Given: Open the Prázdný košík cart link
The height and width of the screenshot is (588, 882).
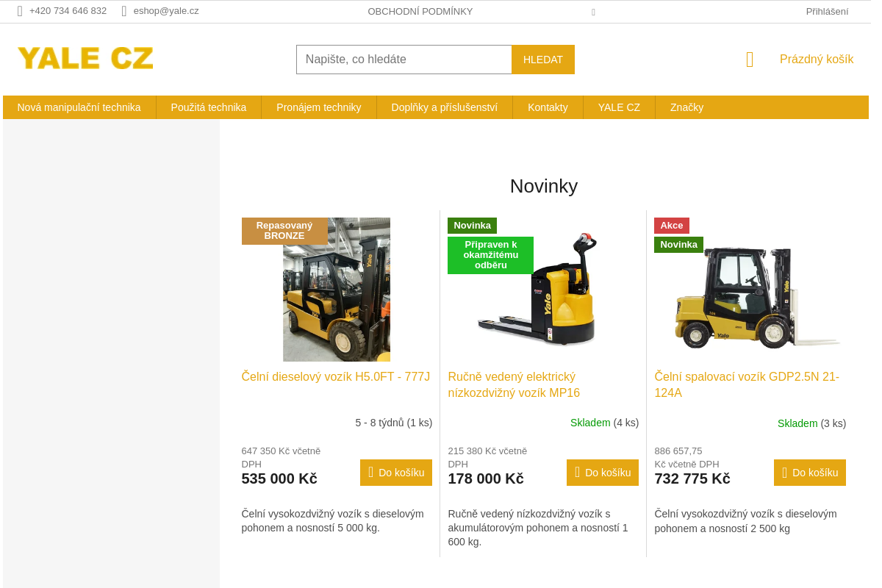Looking at the screenshot, I should (x=817, y=60).
